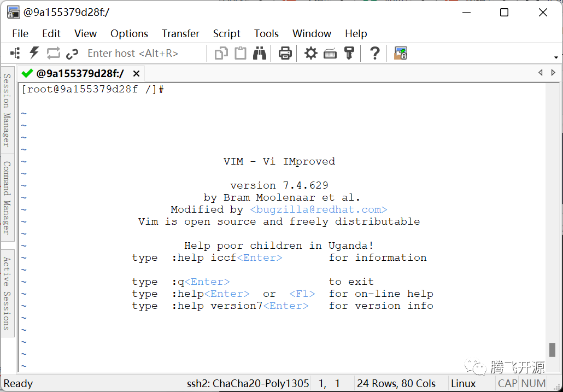The image size is (563, 392).
Task: Click the bugzilla@redhat.com text
Action: (319, 209)
